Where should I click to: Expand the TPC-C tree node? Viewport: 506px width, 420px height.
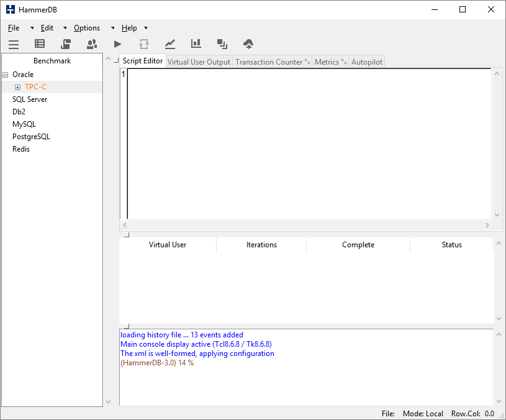pyautogui.click(x=18, y=87)
